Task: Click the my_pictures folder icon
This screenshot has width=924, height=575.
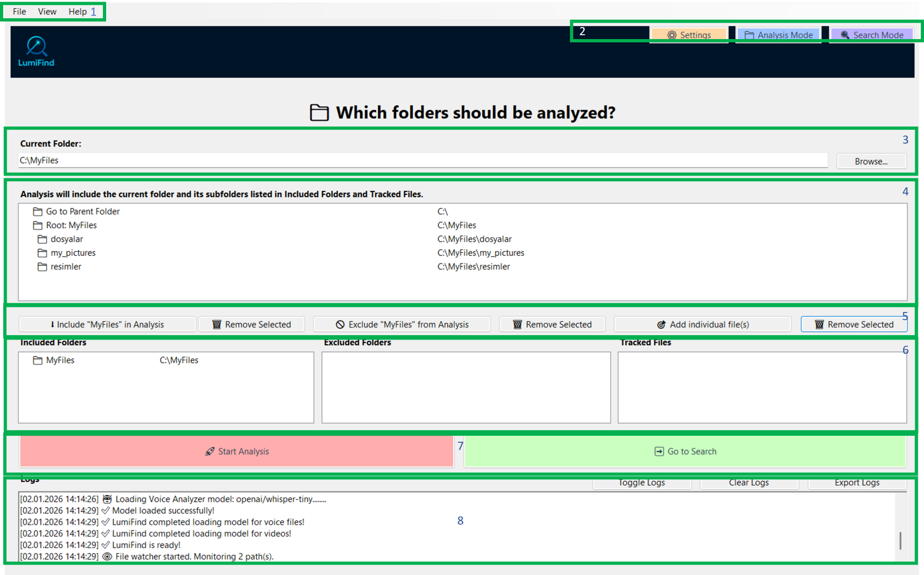Action: click(x=42, y=253)
